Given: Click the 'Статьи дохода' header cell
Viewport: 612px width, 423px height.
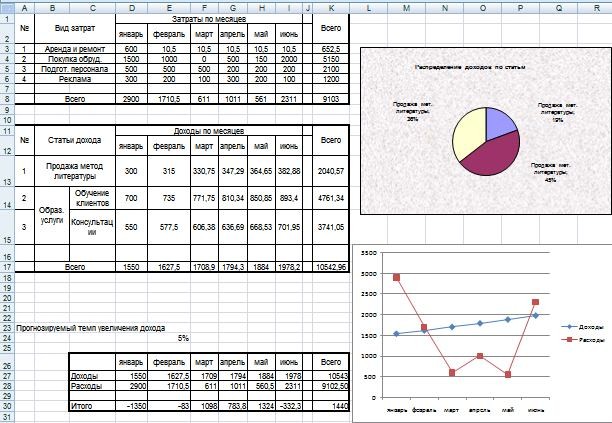Looking at the screenshot, I should [x=75, y=140].
